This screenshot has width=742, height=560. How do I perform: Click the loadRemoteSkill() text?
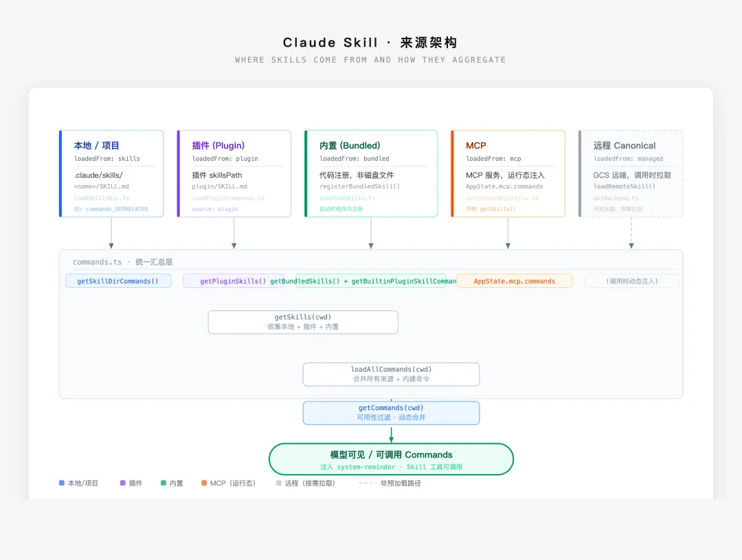tap(624, 186)
